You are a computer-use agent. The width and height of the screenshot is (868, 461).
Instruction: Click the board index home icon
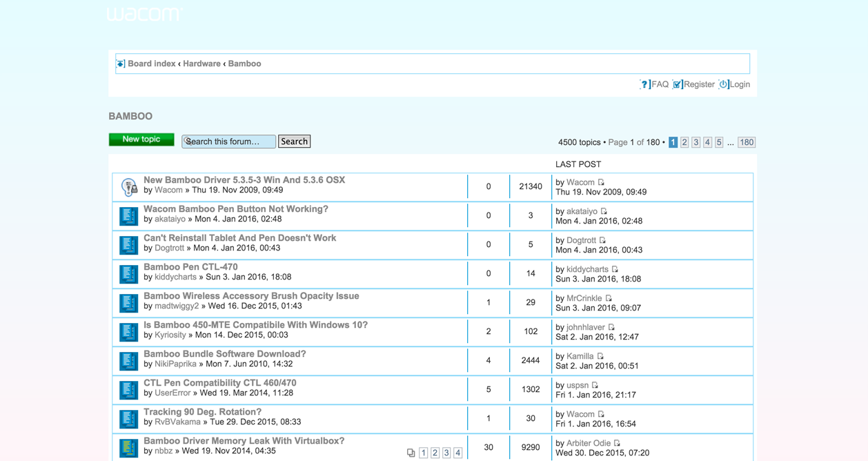[x=121, y=63]
